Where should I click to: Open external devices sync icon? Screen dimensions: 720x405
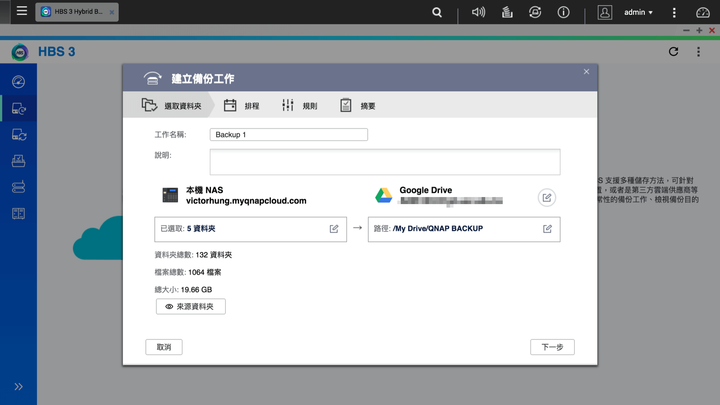pos(535,12)
